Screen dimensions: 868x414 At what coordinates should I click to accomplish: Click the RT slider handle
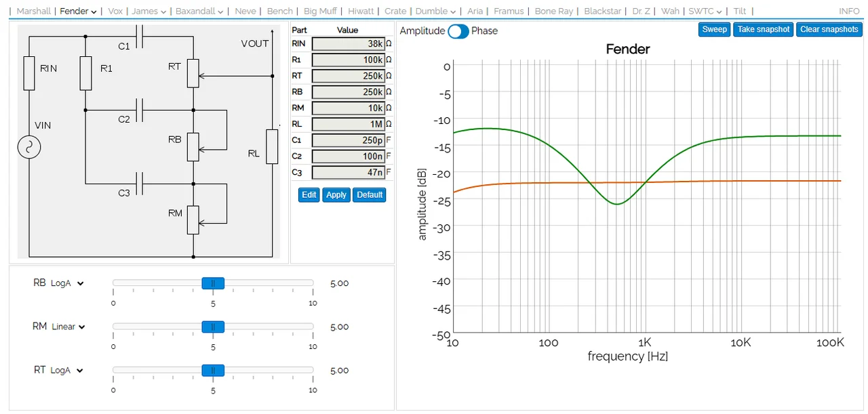[213, 371]
